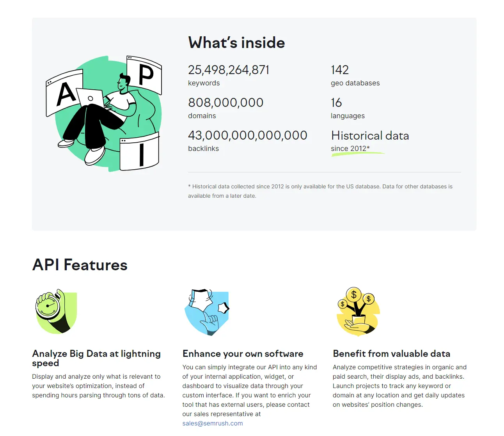Click the letter A window card in illustration

65,93
